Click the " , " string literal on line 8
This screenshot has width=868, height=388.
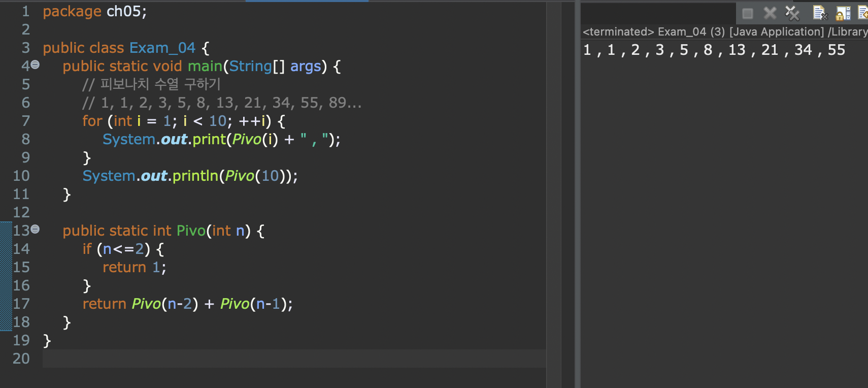point(315,139)
